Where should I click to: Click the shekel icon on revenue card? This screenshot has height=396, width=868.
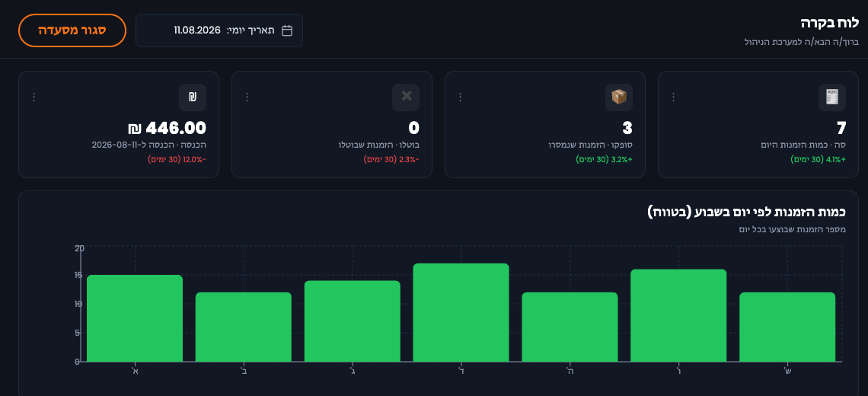coord(193,97)
